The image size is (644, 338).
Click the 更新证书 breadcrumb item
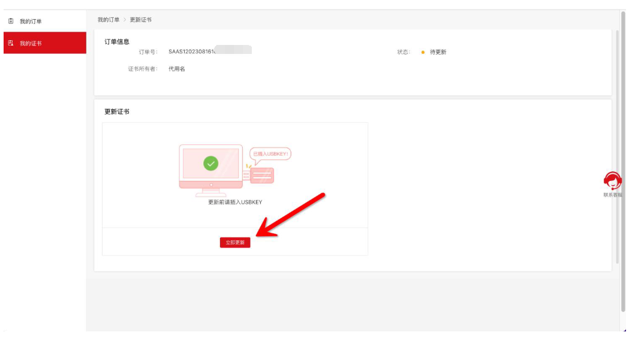tap(141, 20)
